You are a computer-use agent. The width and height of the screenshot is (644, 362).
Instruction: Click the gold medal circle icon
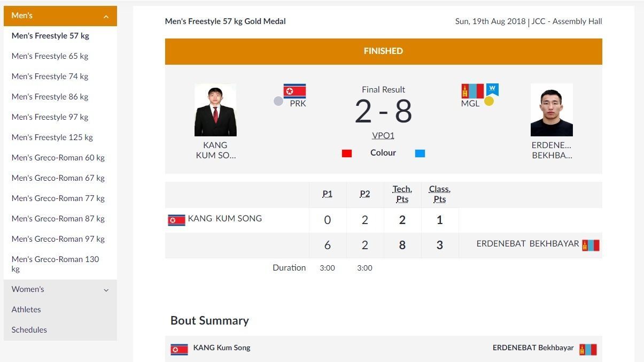pos(489,101)
